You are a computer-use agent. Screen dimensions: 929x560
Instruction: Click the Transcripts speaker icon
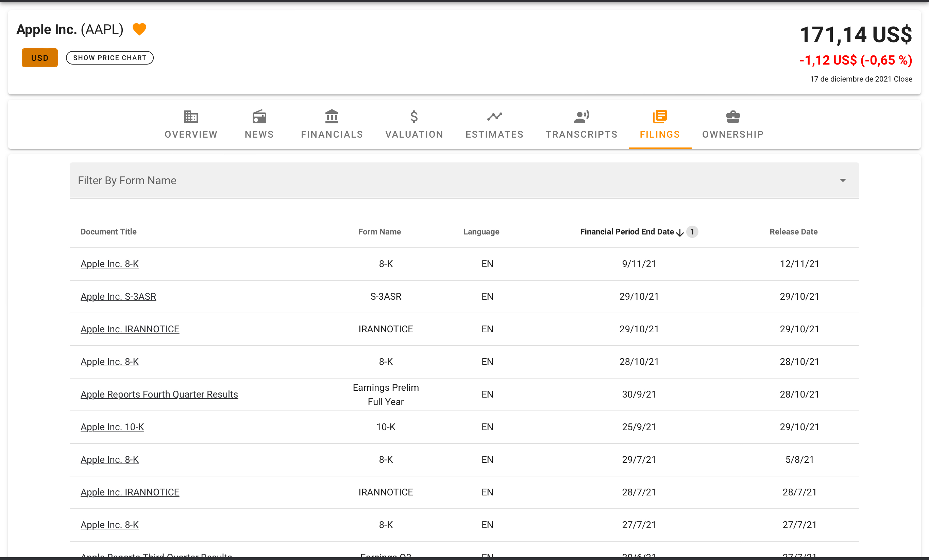581,117
